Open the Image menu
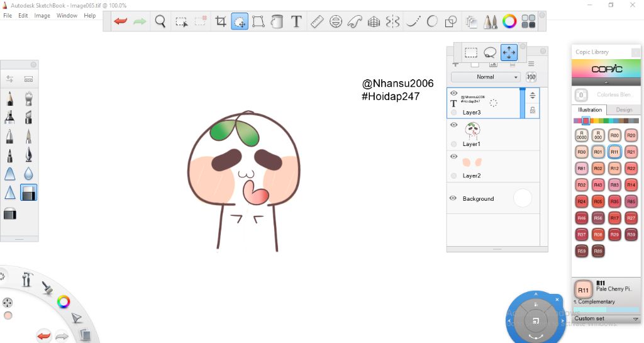The image size is (644, 343). tap(42, 16)
